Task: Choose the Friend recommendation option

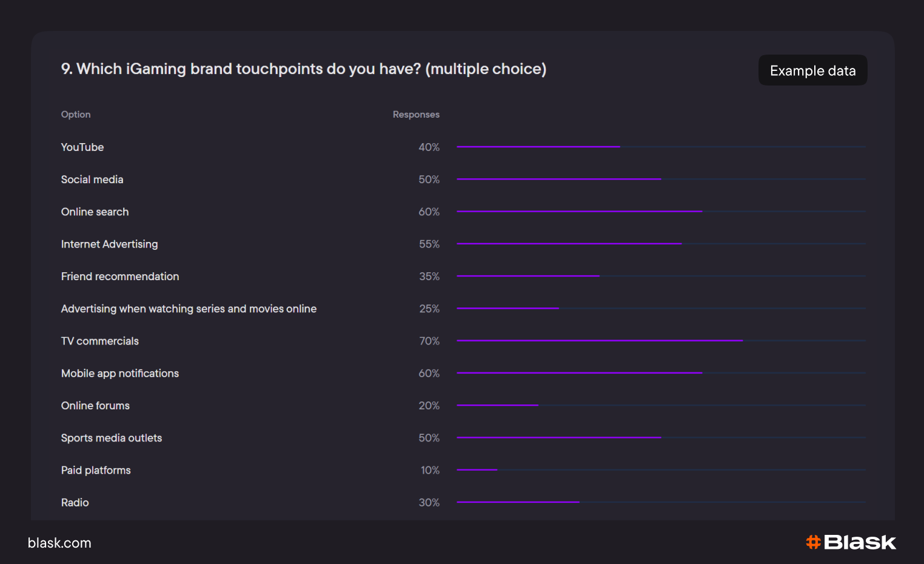Action: tap(120, 277)
